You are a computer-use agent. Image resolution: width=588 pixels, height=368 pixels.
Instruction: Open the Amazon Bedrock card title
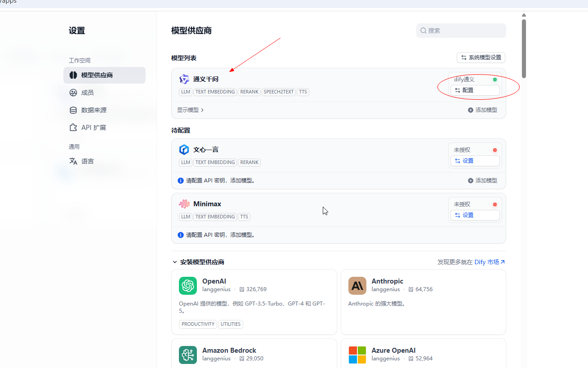(229, 350)
